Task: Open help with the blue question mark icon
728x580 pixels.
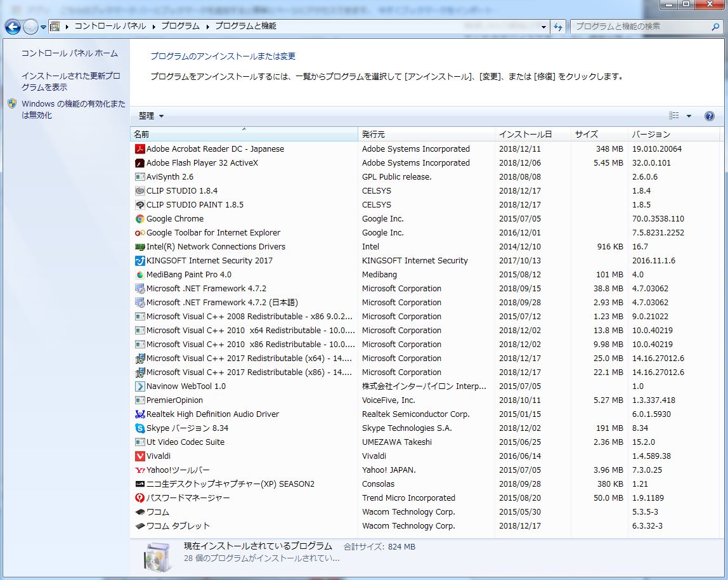Action: pyautogui.click(x=710, y=116)
